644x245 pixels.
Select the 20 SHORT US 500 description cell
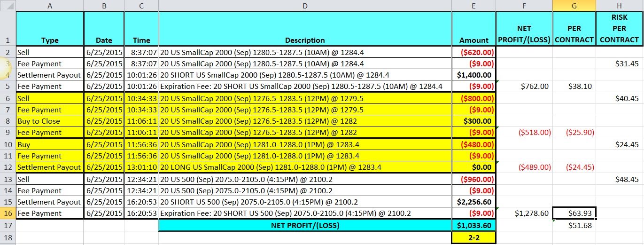[x=305, y=202]
